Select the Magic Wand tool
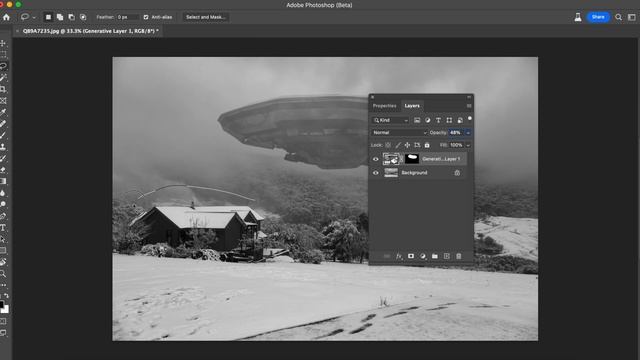This screenshot has width=640, height=360. pyautogui.click(x=3, y=77)
